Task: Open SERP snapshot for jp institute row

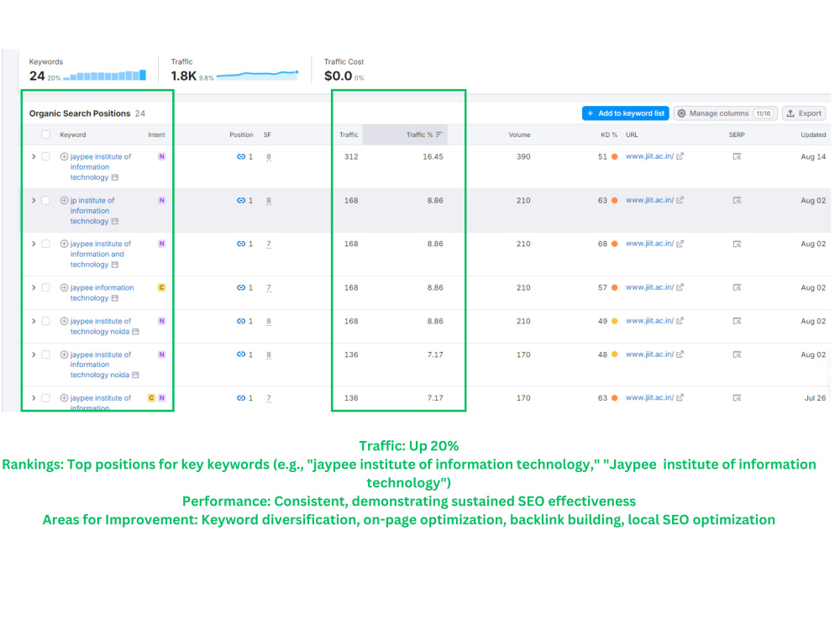Action: click(737, 201)
